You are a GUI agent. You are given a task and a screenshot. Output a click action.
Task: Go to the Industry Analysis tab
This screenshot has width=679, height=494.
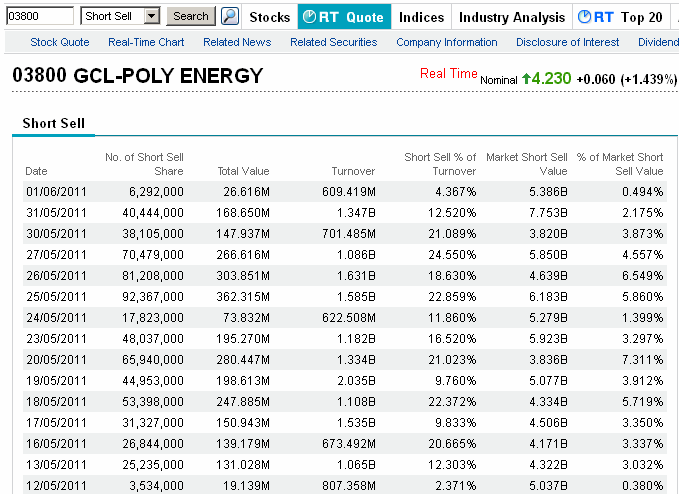(x=511, y=17)
